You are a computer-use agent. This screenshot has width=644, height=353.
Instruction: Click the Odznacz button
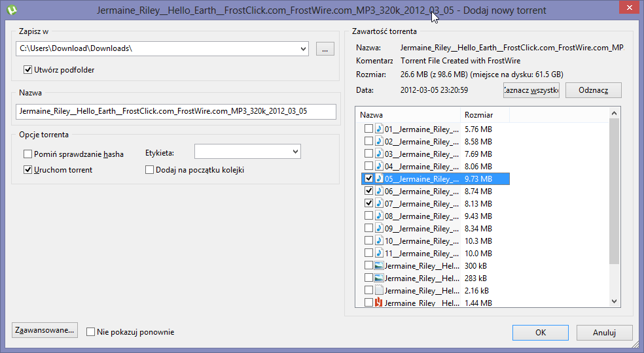pyautogui.click(x=594, y=90)
